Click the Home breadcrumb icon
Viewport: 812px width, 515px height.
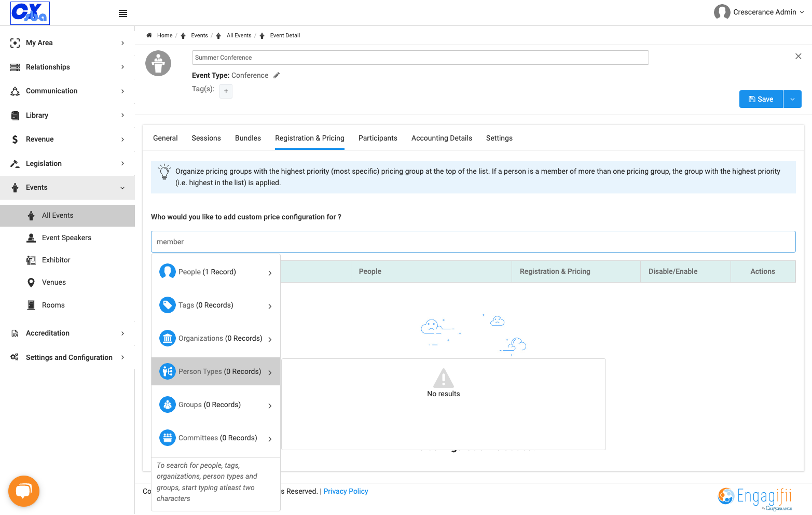[149, 35]
